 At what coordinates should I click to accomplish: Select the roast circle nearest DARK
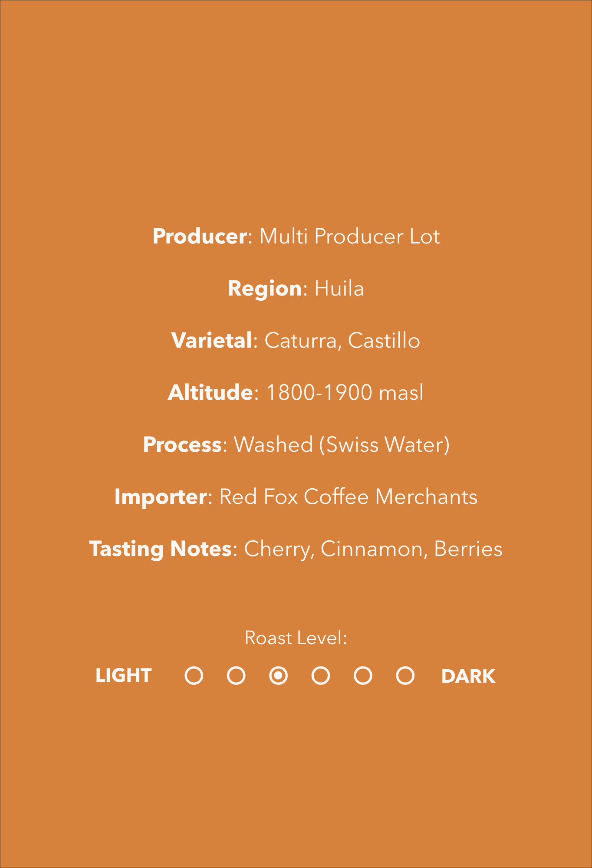click(405, 676)
